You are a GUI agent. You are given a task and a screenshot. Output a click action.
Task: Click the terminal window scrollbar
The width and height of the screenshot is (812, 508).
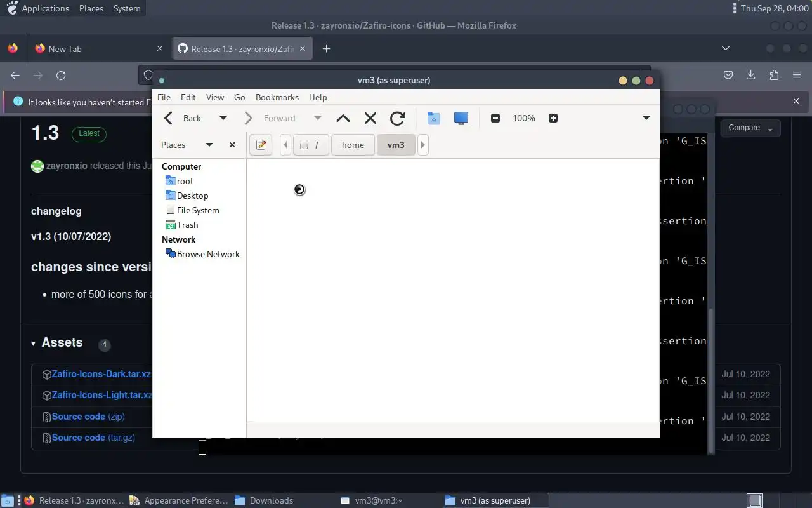(710, 380)
